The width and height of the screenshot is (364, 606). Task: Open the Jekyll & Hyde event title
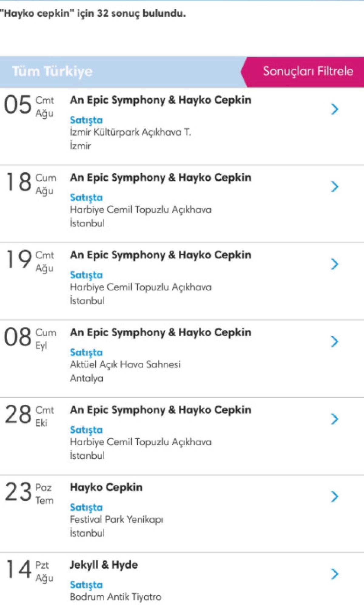pos(104,565)
